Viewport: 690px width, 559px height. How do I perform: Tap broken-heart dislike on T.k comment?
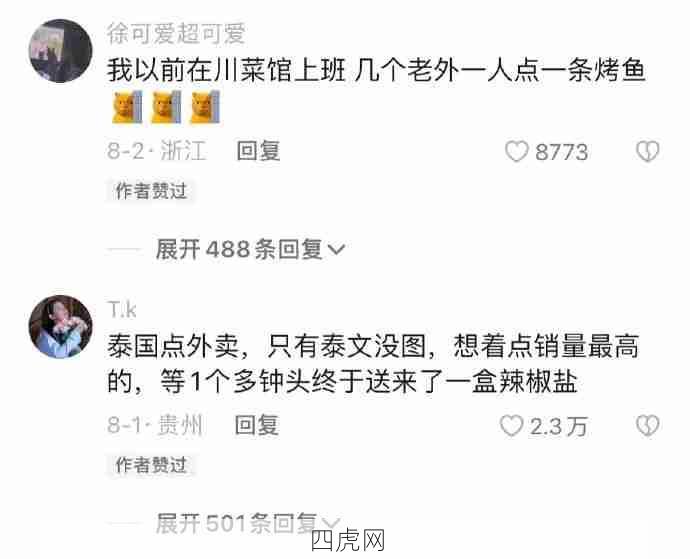click(x=647, y=426)
